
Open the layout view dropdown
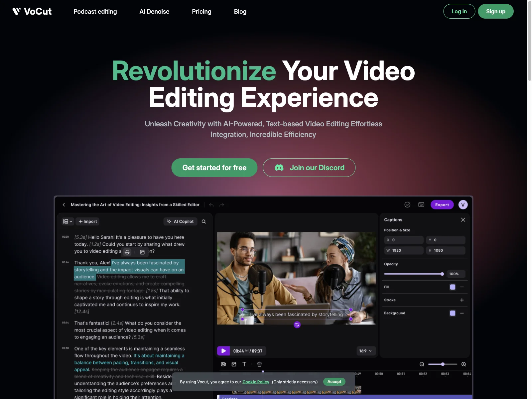67,221
